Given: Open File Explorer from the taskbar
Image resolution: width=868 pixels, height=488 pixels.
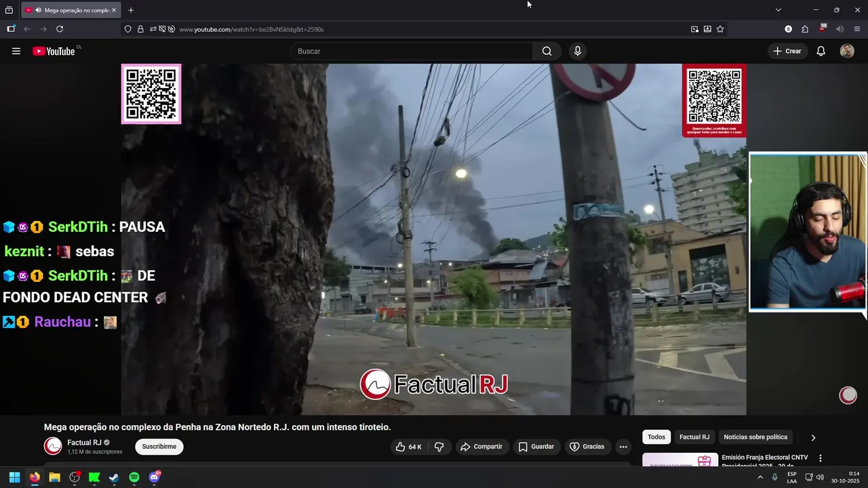Looking at the screenshot, I should tap(54, 477).
